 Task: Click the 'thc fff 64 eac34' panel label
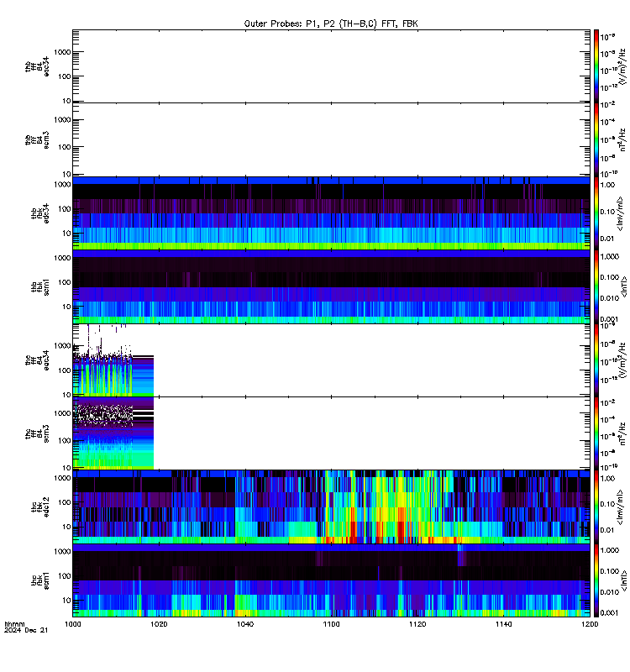point(37,360)
